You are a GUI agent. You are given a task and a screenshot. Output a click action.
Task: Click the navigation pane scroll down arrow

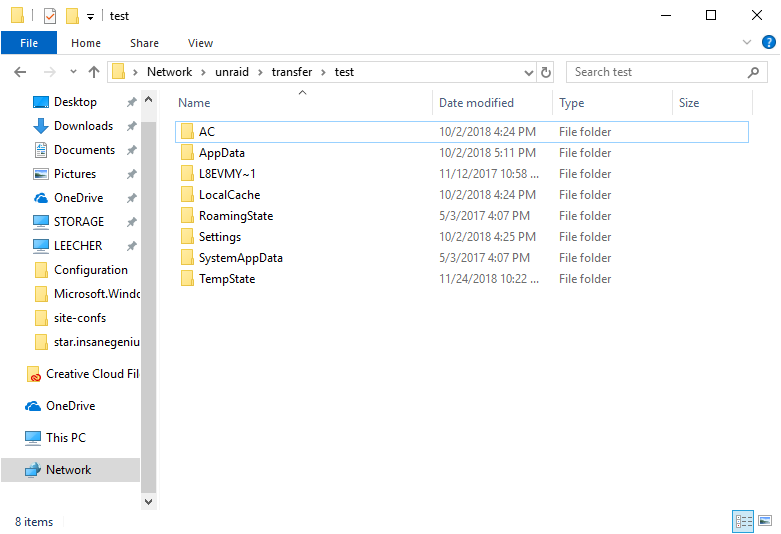click(148, 502)
